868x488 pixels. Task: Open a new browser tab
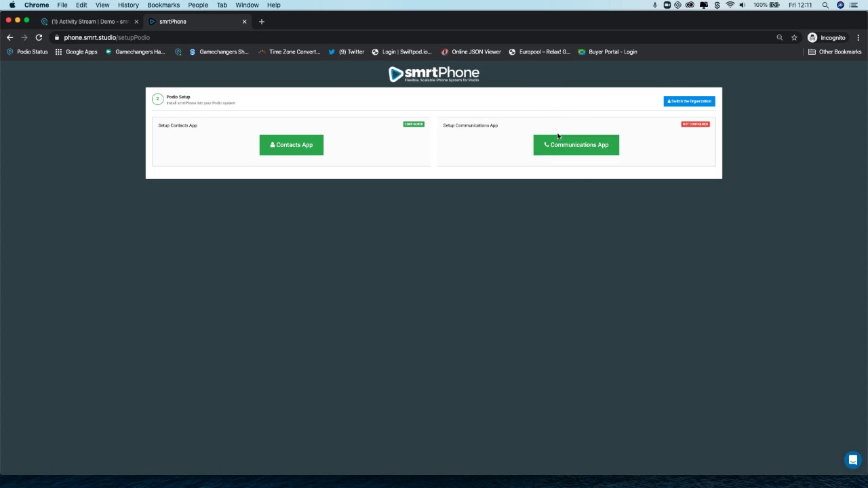click(261, 22)
